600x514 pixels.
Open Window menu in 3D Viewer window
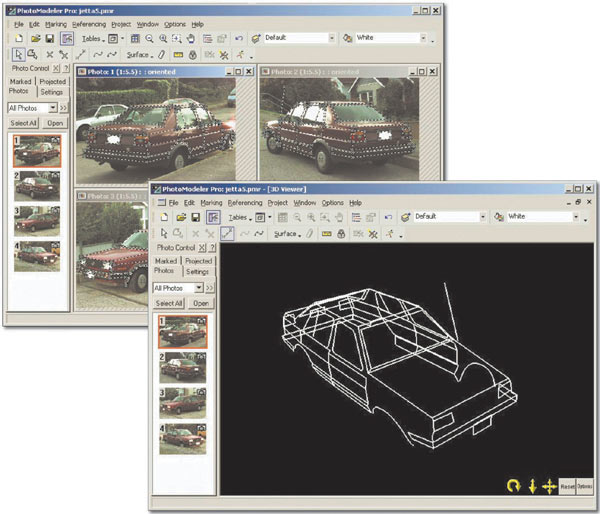pos(305,203)
